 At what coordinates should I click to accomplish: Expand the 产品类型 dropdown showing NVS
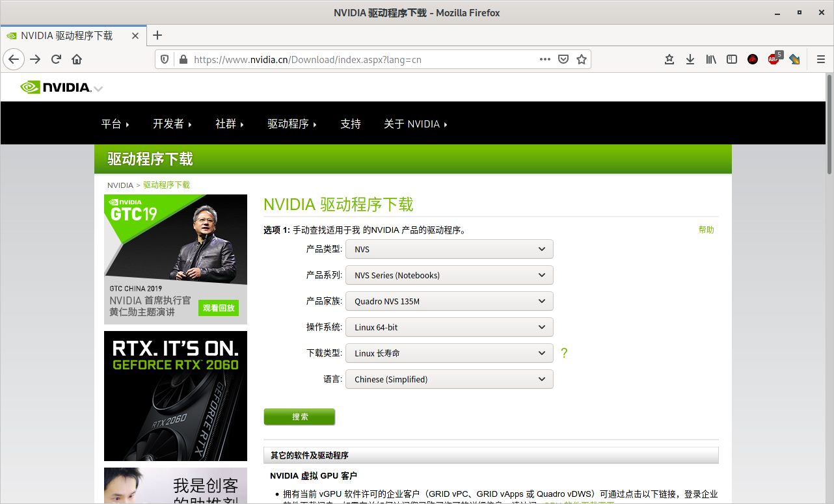450,249
